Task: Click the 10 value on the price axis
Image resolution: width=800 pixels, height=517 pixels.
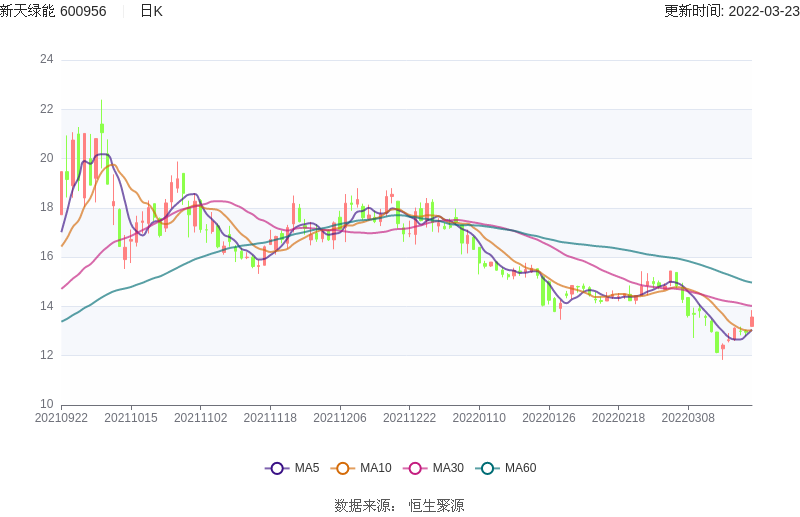Action: 46,404
